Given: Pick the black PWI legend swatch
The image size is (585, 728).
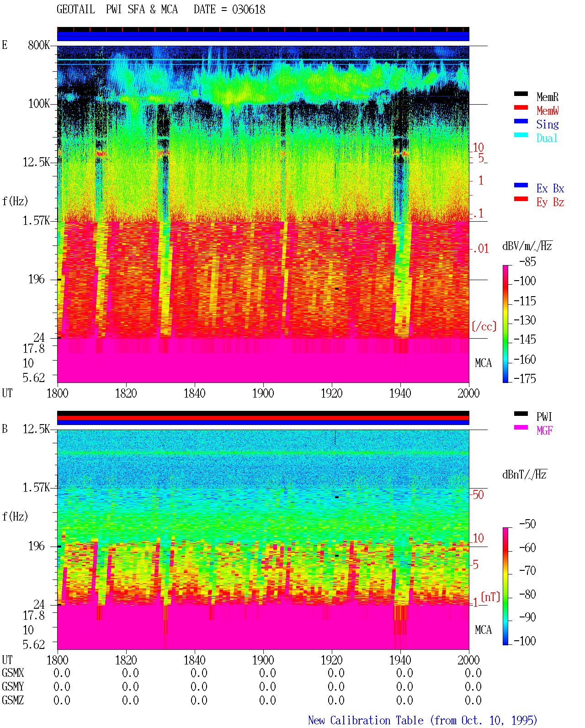Looking at the screenshot, I should point(521,414).
